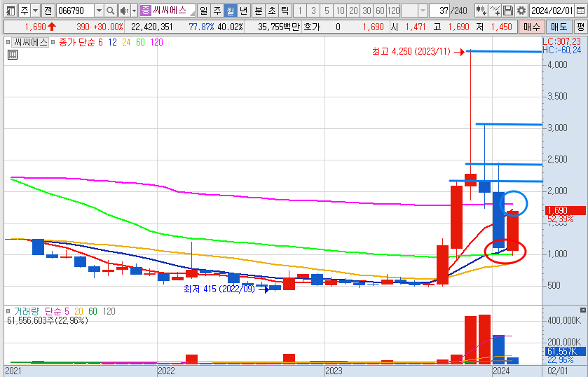Toggle the 씨씨에스 price series marker square
588x377 pixels.
[8, 42]
